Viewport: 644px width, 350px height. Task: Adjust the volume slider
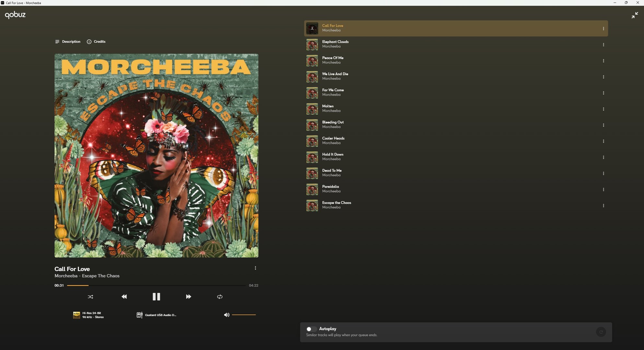point(244,315)
